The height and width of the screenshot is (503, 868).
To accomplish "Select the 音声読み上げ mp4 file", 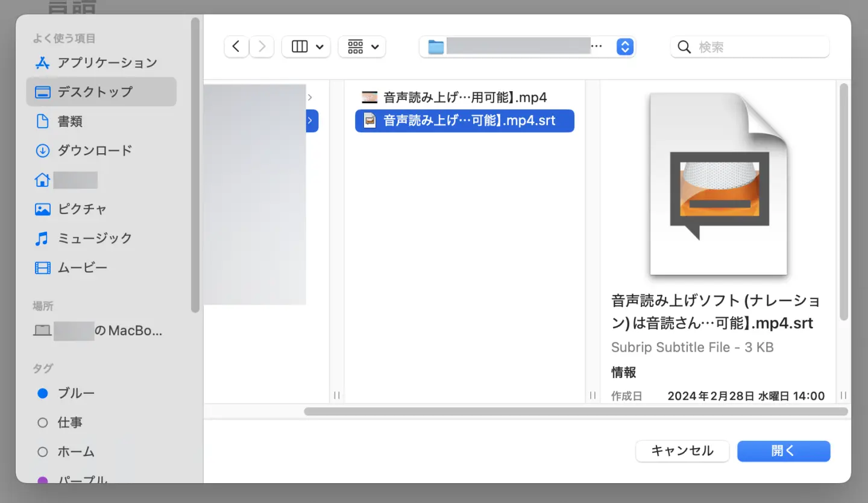I will [x=464, y=96].
